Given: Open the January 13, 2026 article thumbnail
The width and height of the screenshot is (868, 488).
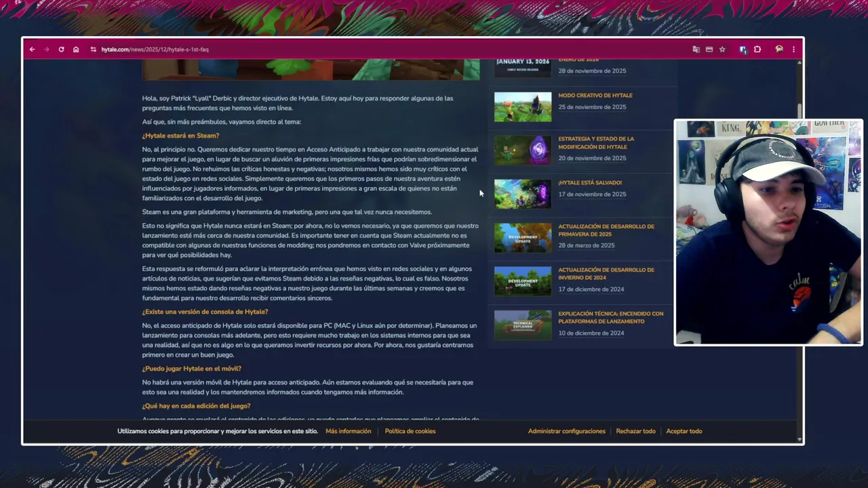Looking at the screenshot, I should tap(523, 68).
